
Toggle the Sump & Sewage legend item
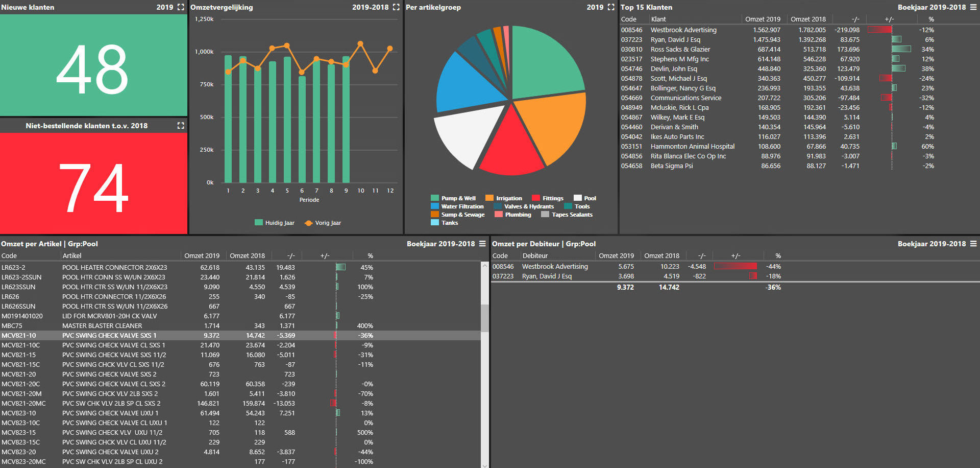[458, 215]
